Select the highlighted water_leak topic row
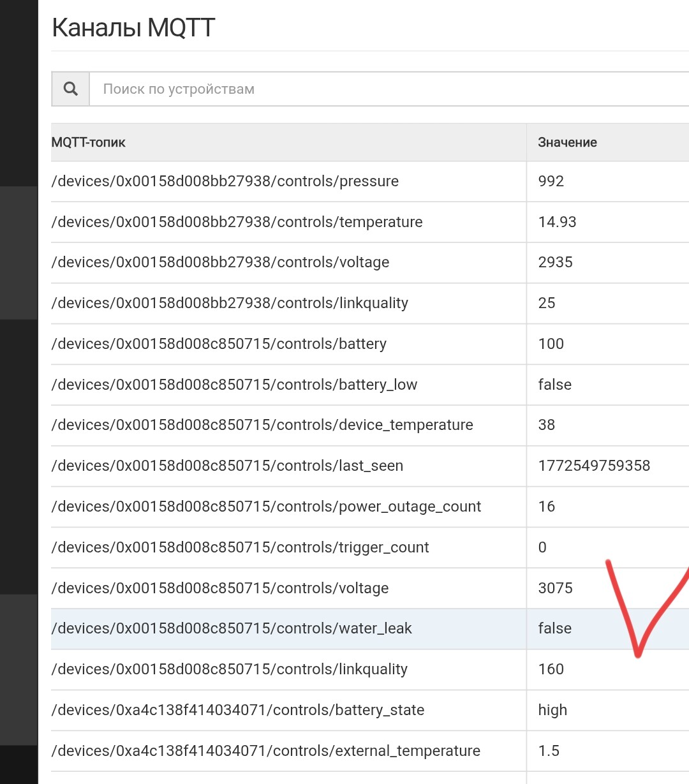Image resolution: width=689 pixels, height=784 pixels. coord(232,628)
